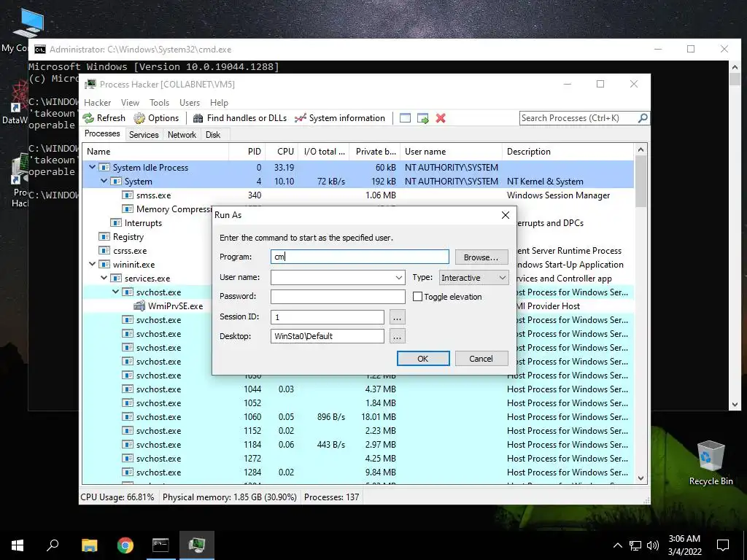Open network status in the system tray
Screen dimensions: 747x560
pyautogui.click(x=635, y=545)
